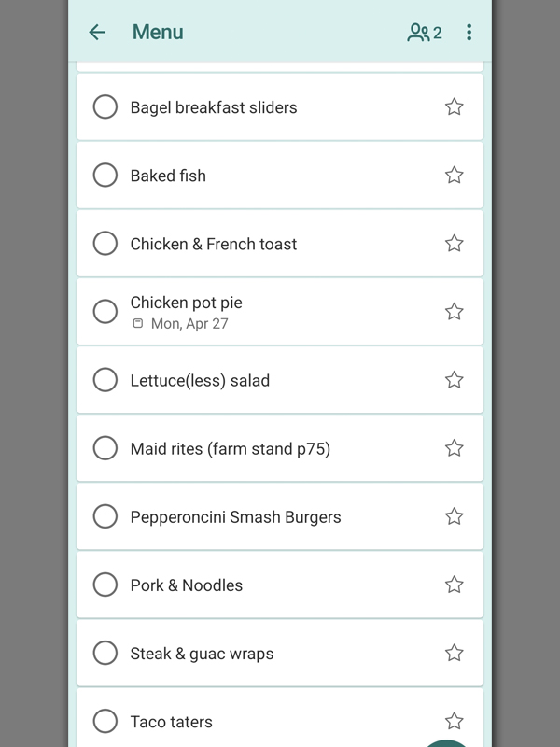Viewport: 560px width, 747px height.
Task: Star the Baked fish item
Action: pyautogui.click(x=454, y=176)
